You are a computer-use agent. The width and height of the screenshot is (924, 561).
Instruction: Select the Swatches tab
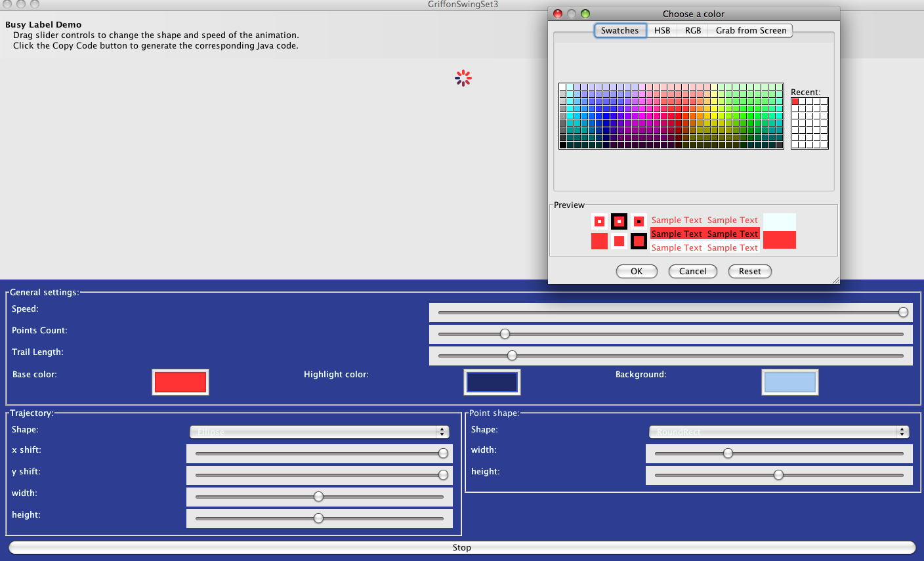[x=619, y=31]
